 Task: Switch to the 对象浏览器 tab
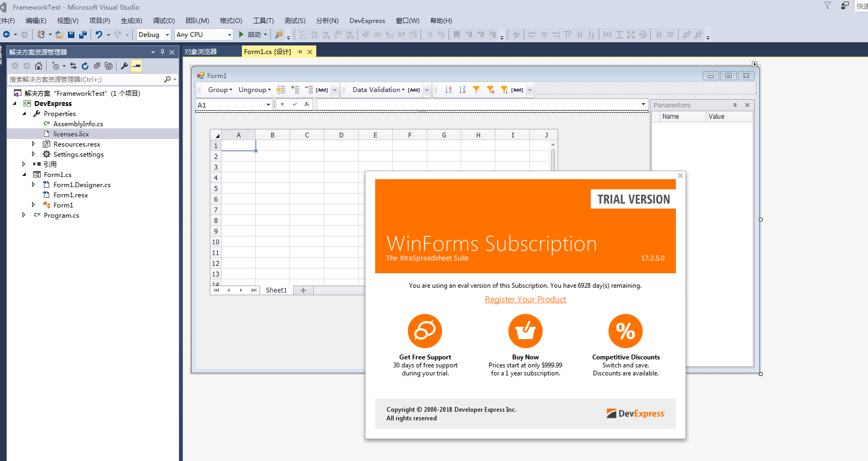[201, 52]
